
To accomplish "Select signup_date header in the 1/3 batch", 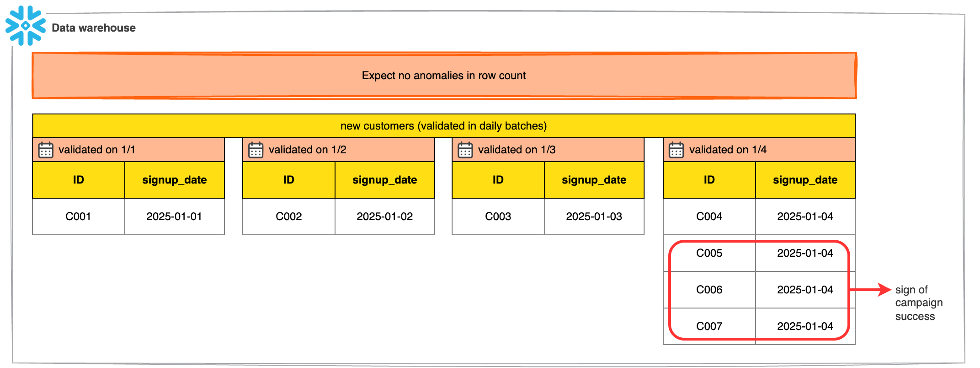I will point(594,180).
